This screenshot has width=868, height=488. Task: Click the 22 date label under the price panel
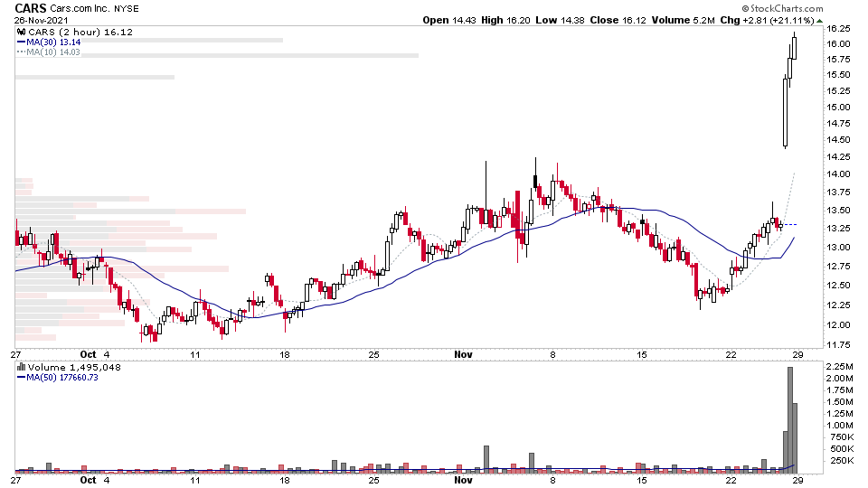731,354
